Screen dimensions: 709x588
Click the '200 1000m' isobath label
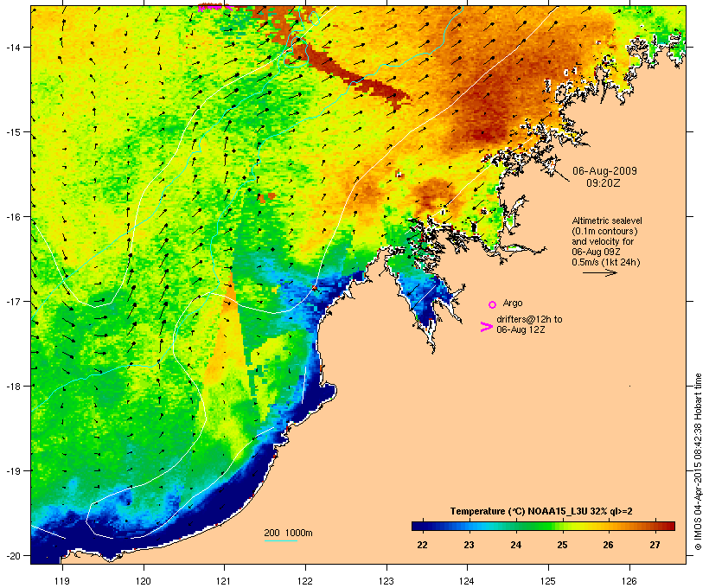tap(288, 533)
